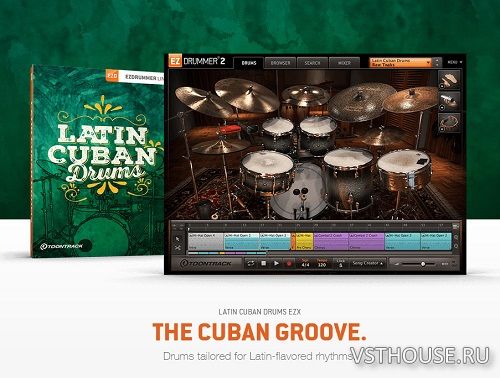500x378 pixels.
Task: Switch to the Drums tab
Action: click(x=249, y=63)
